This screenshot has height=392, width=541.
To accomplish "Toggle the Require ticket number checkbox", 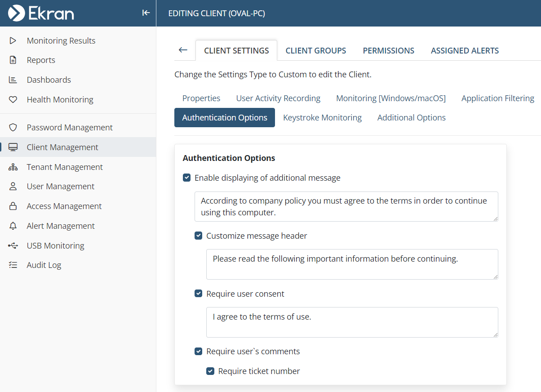I will click(210, 371).
